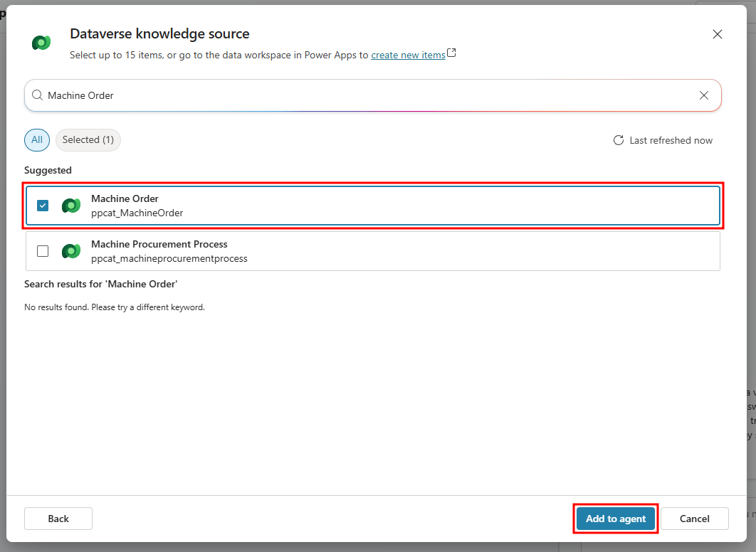Screen dimensions: 756x552
Task: Click the Machine Procurement Process table icon
Action: [x=71, y=251]
